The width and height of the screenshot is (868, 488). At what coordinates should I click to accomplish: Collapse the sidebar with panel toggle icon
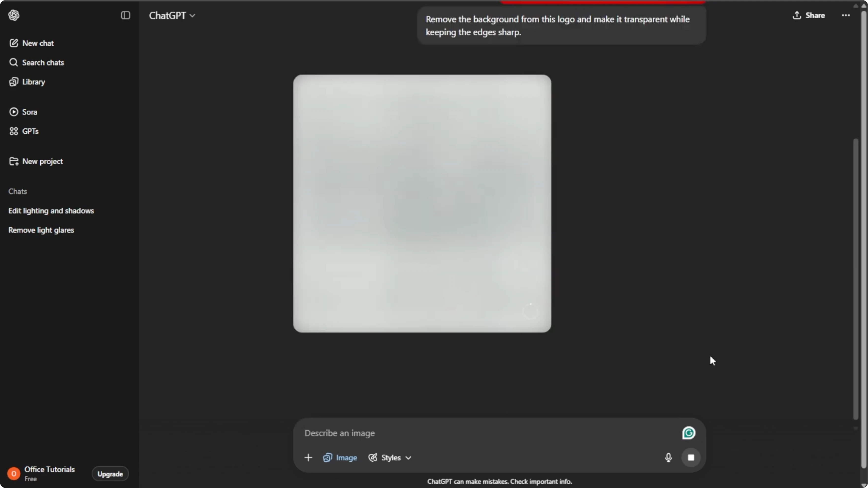(125, 15)
